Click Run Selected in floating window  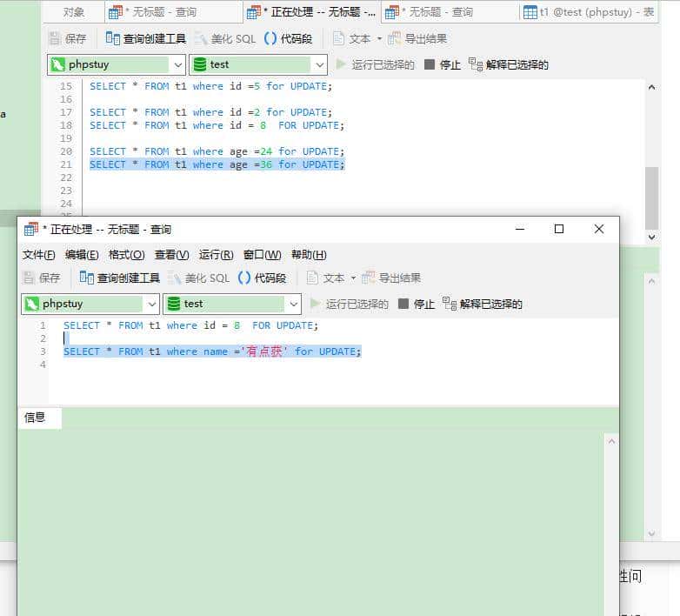[x=349, y=304]
